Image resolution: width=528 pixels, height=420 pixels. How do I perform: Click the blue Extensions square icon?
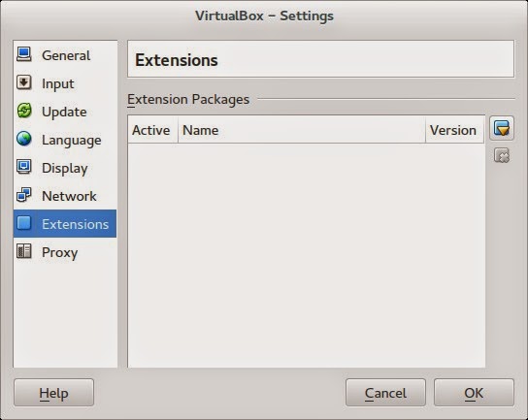coord(24,223)
